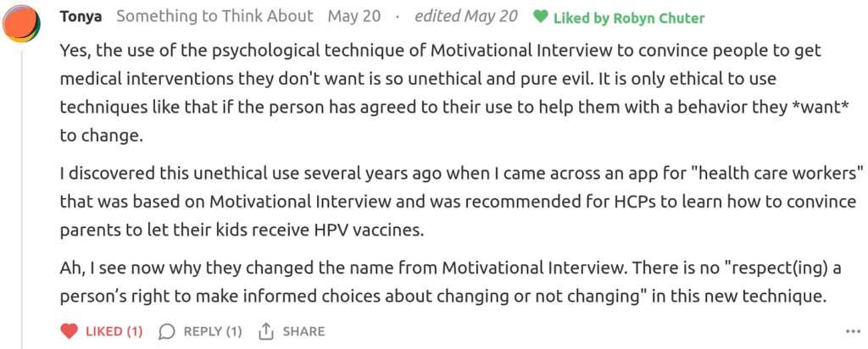Click the "Liked by Robyn Chuter" text
This screenshot has height=349, width=868.
pos(629,18)
